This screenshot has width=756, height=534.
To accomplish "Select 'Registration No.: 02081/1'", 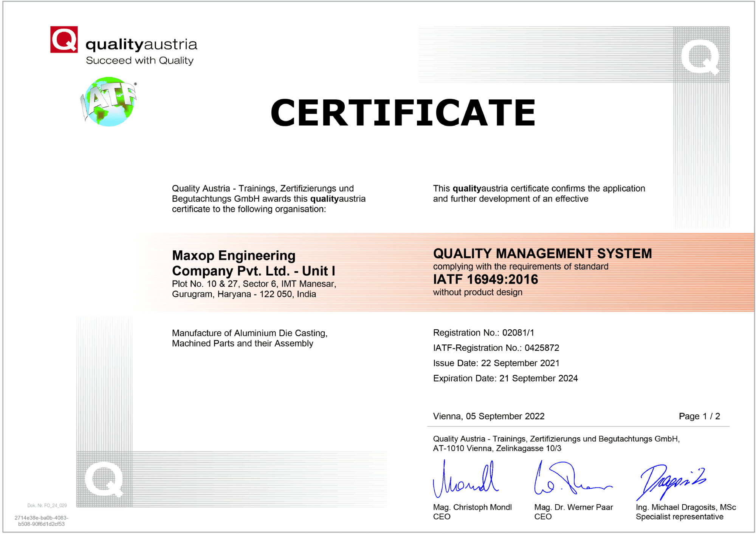I will [483, 333].
